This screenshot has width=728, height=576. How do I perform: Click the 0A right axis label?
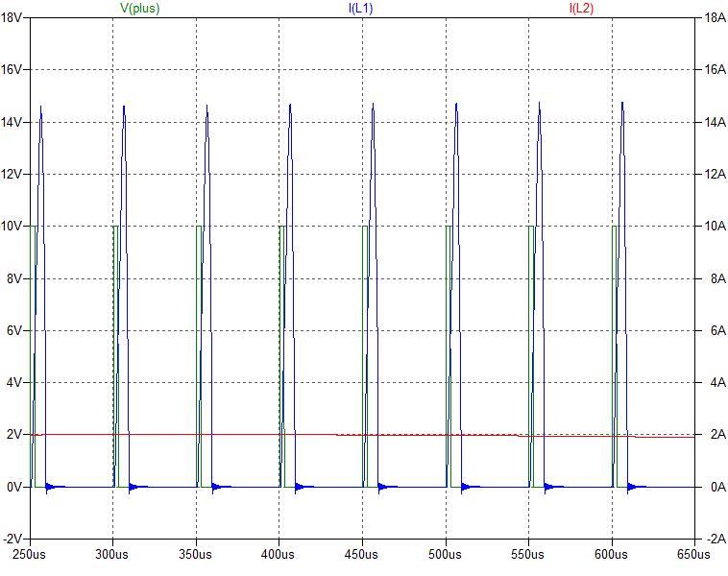pos(718,487)
